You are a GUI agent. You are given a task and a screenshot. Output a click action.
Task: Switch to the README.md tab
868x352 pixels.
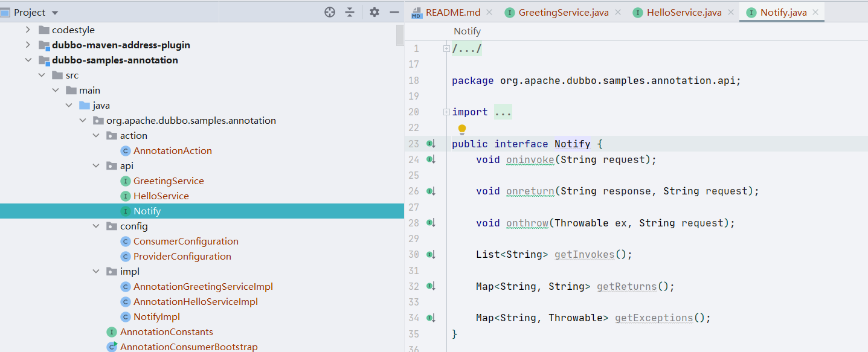452,12
